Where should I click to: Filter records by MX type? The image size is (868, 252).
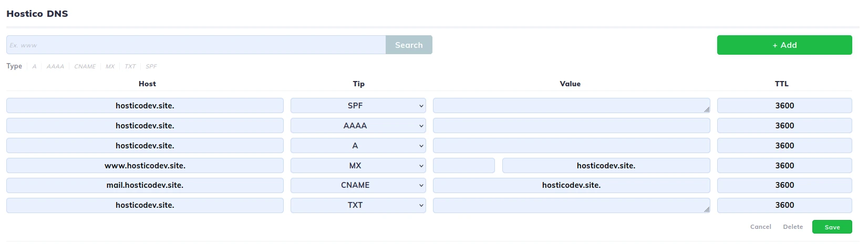110,67
